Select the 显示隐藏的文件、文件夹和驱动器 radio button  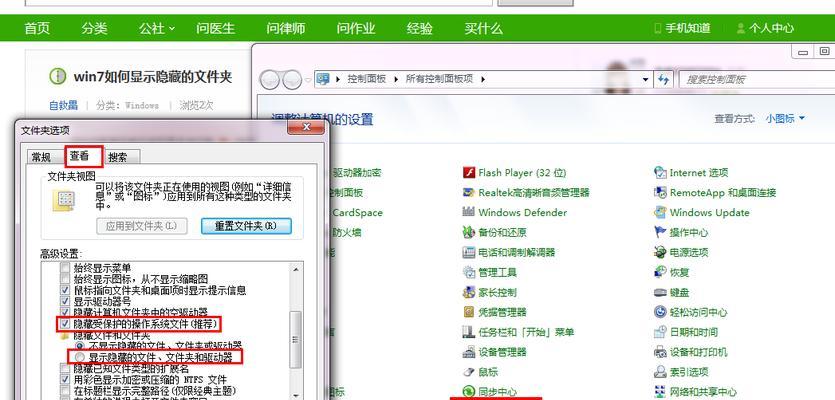click(79, 357)
